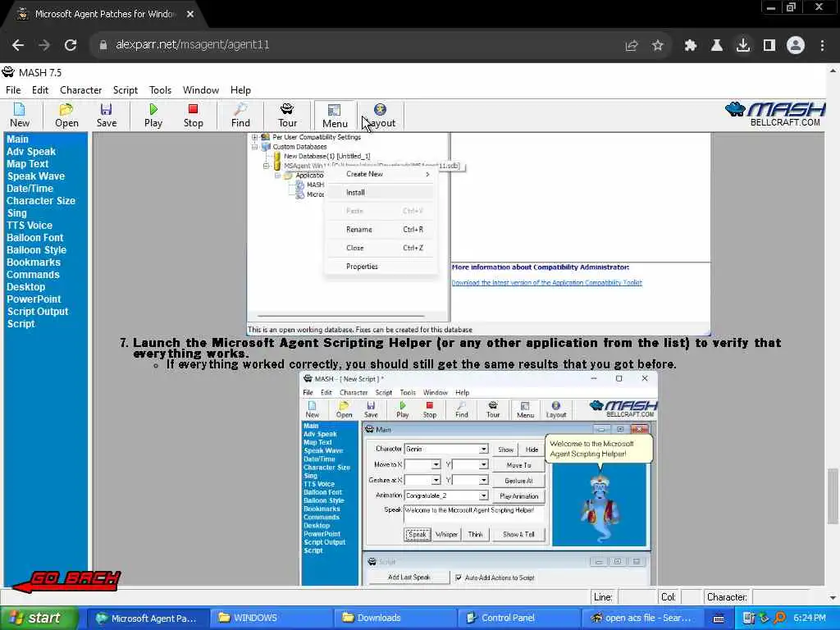Run the script with the Play icon
This screenshot has width=840, height=630.
tap(153, 115)
